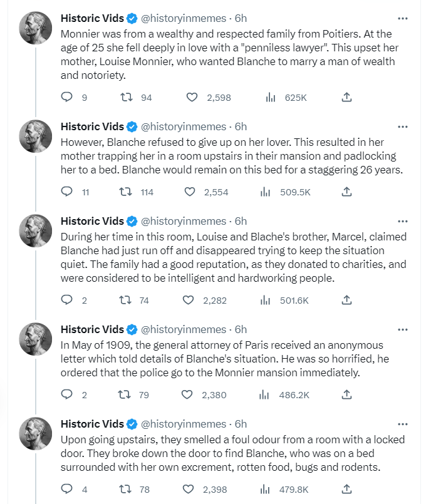The width and height of the screenshot is (426, 504).
Task: Like the tweet with 2,598 likes
Action: point(192,97)
